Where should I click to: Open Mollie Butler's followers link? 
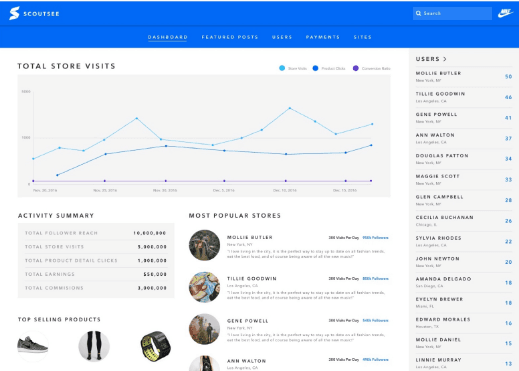[375, 238]
